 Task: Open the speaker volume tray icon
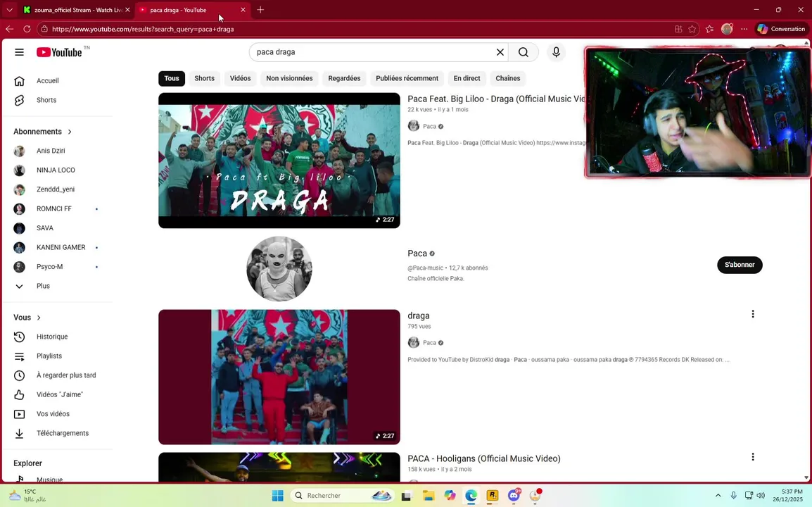pos(761,496)
